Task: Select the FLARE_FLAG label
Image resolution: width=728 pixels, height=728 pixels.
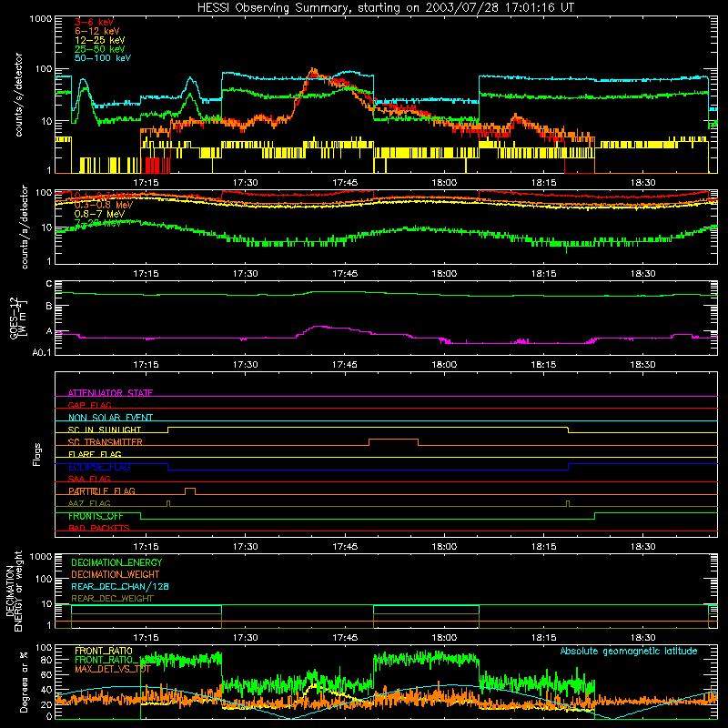Action: (95, 454)
